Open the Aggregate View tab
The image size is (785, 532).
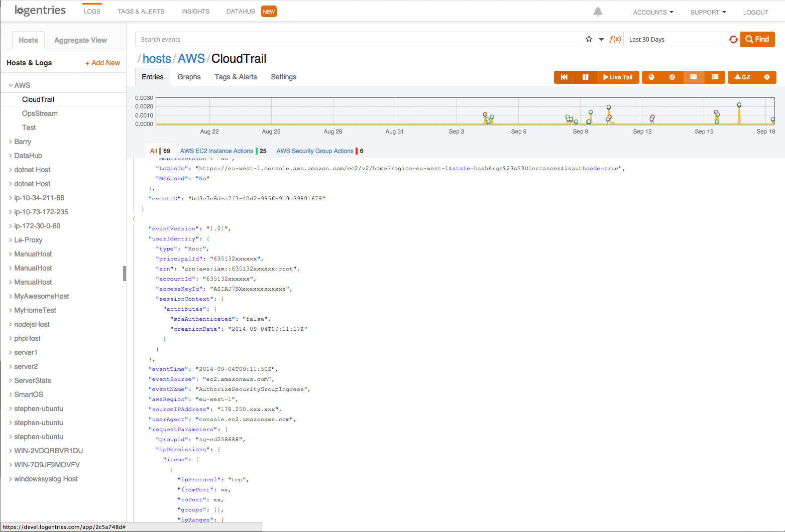tap(80, 40)
